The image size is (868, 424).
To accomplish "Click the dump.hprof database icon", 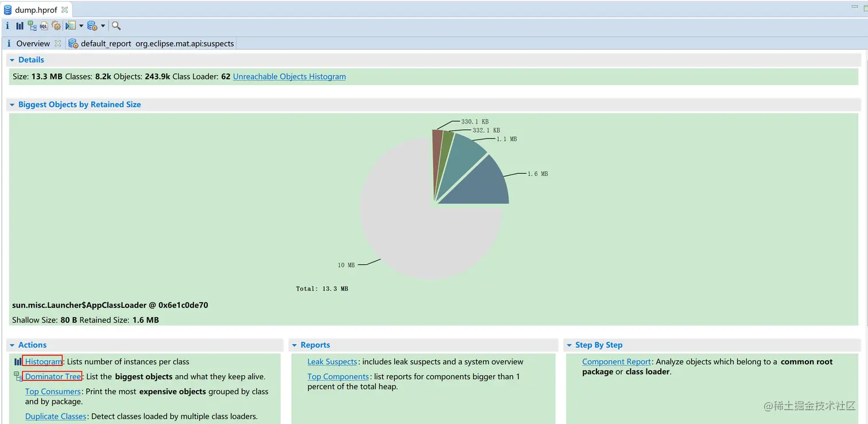I will point(7,10).
